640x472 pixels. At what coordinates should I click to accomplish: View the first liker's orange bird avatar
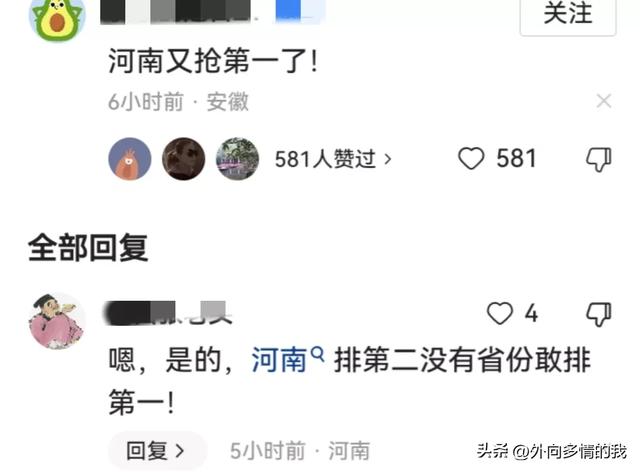coord(130,159)
